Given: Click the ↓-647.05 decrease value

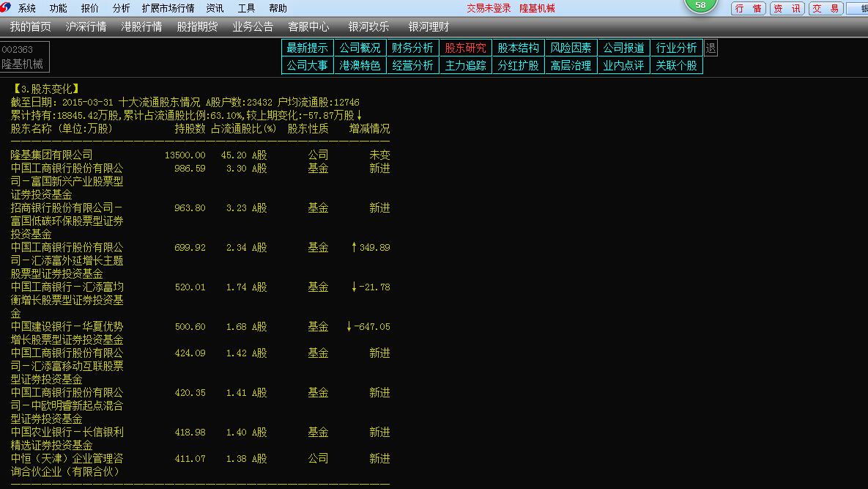Looking at the screenshot, I should click(x=368, y=327).
